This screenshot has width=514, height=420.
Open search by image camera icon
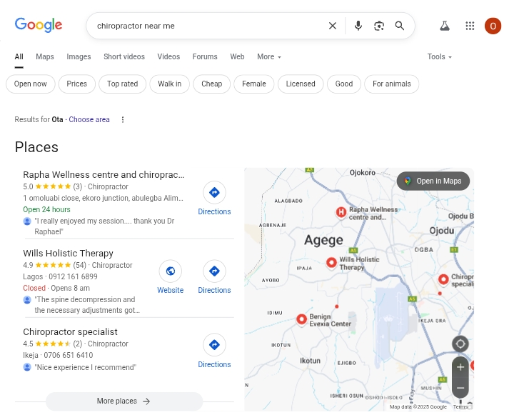coord(379,26)
